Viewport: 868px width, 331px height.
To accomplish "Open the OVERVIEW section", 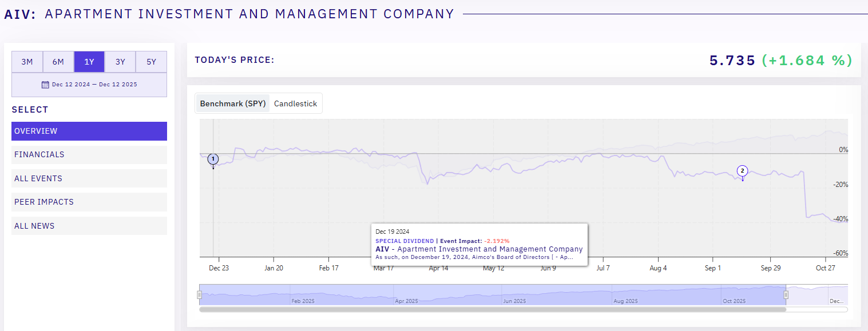I will pyautogui.click(x=89, y=131).
